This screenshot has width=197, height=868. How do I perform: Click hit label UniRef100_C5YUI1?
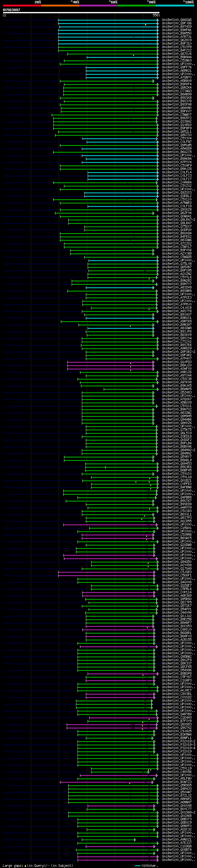[x=176, y=406]
